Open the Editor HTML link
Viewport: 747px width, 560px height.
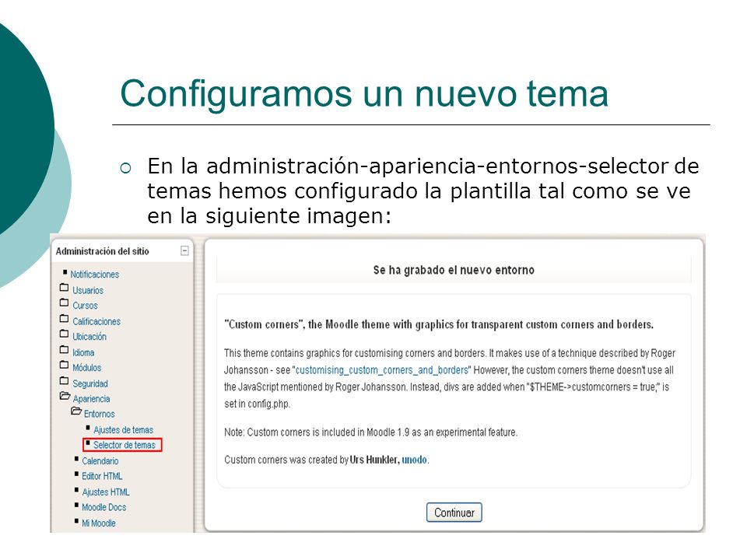tap(102, 476)
